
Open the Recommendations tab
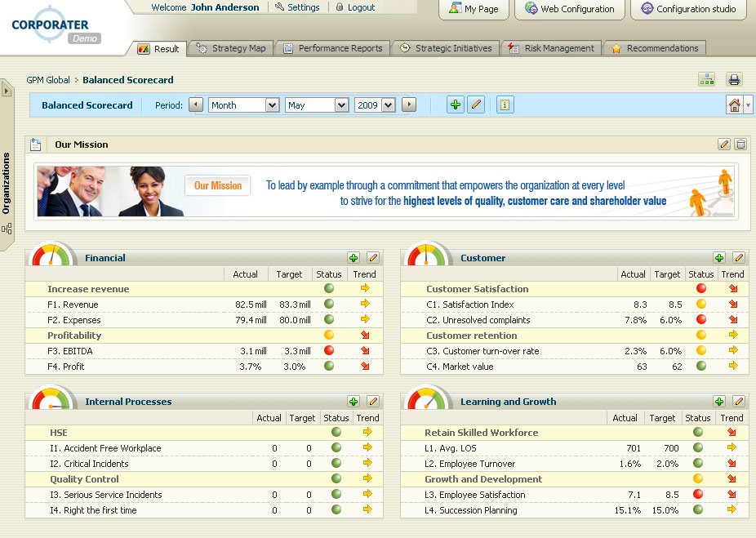[x=656, y=48]
